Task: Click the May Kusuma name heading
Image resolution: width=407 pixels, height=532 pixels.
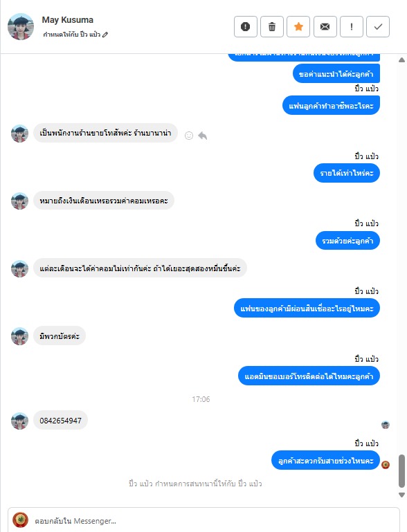Action: click(68, 19)
